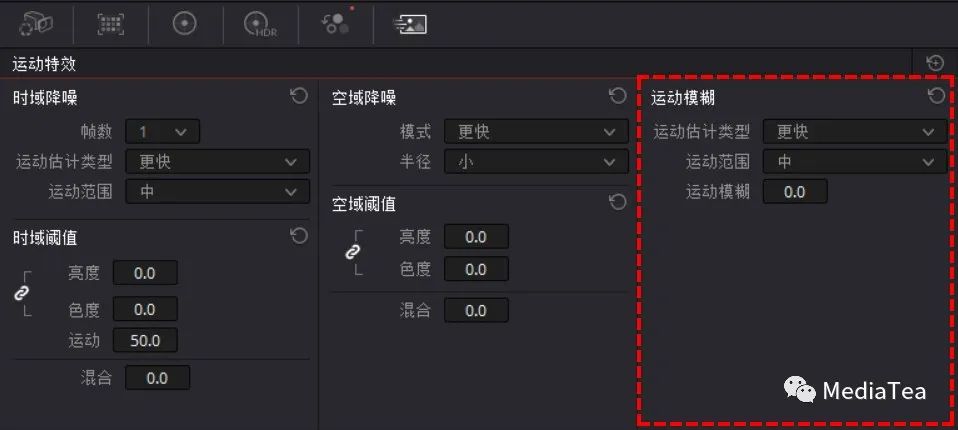Open the 帧数 dropdown
The height and width of the screenshot is (430, 958).
point(163,131)
